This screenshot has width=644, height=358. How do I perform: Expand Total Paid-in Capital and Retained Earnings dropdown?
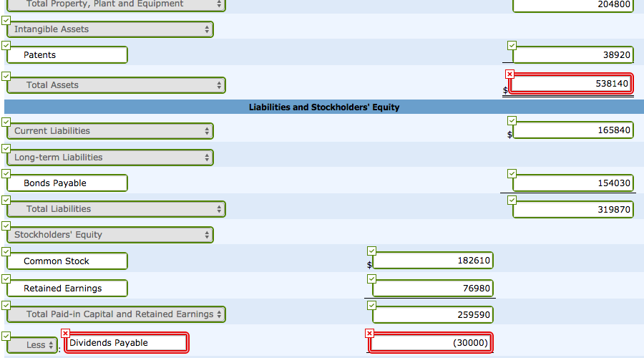[116, 314]
